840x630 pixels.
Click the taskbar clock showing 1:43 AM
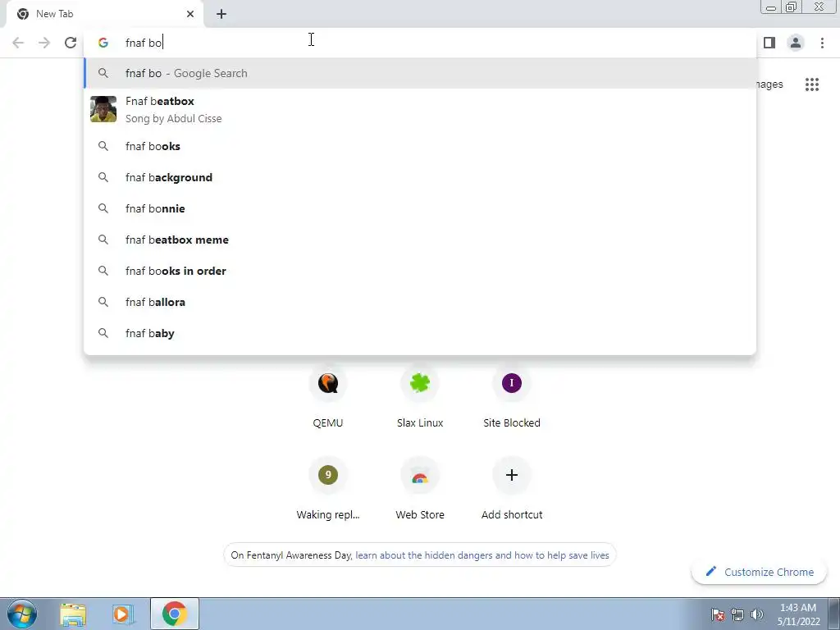point(798,614)
